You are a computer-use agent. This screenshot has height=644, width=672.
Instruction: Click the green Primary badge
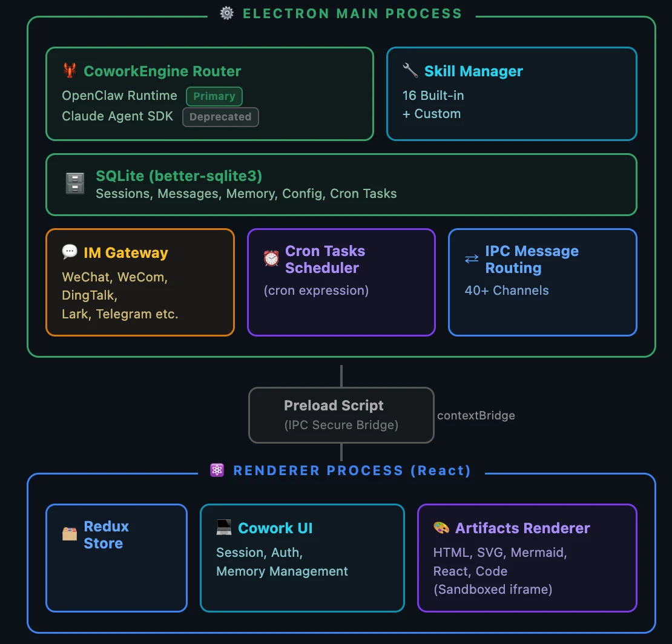(x=214, y=96)
